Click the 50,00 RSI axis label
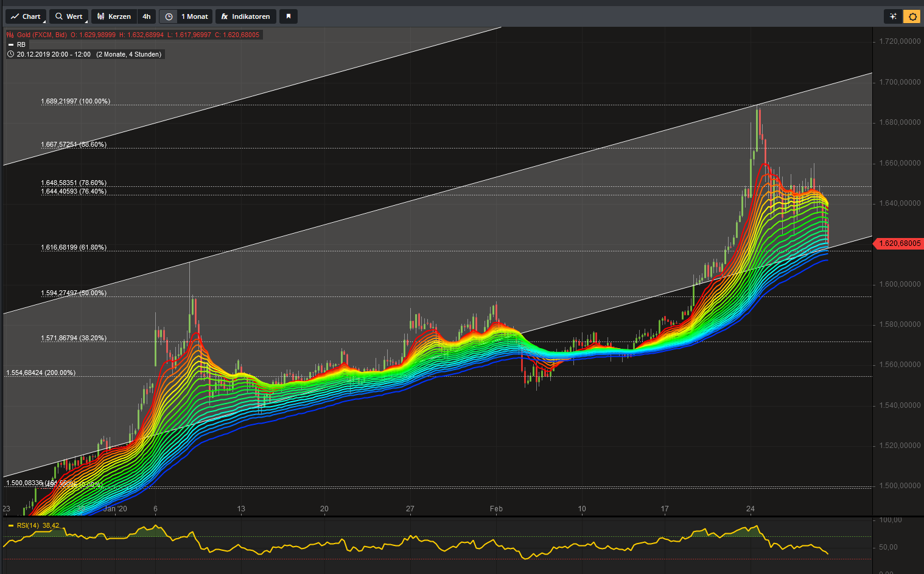The image size is (924, 574). coord(888,547)
